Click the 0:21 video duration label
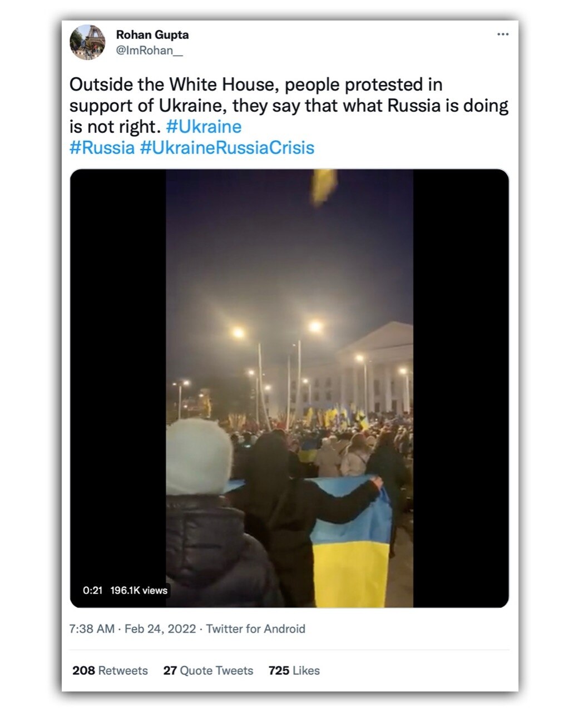588x712 pixels. click(92, 590)
